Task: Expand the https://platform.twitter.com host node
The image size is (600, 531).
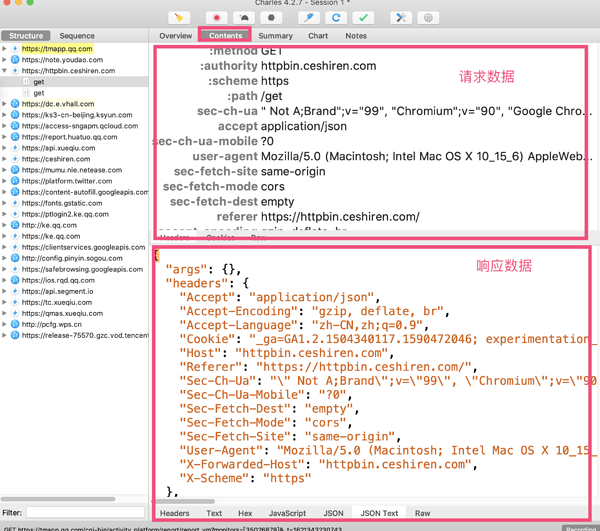Action: point(5,181)
